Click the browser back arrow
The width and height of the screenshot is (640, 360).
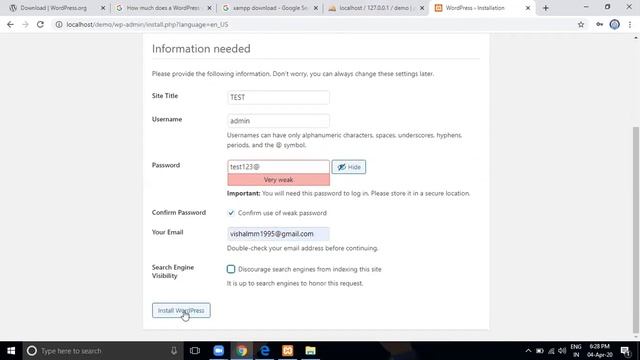[10, 24]
